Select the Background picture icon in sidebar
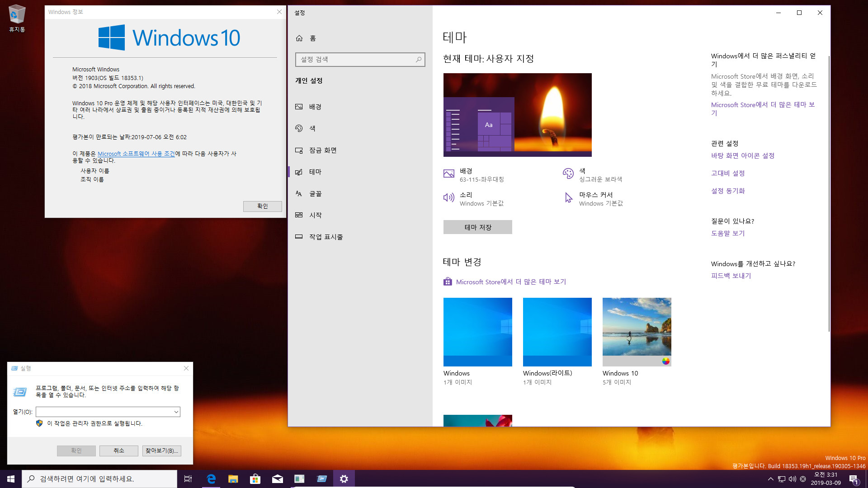 click(299, 107)
